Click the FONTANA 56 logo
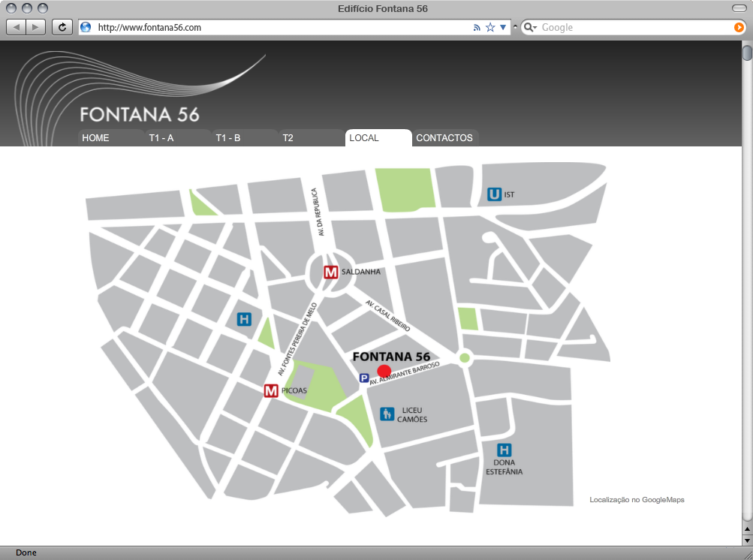753x560 pixels. pyautogui.click(x=140, y=114)
